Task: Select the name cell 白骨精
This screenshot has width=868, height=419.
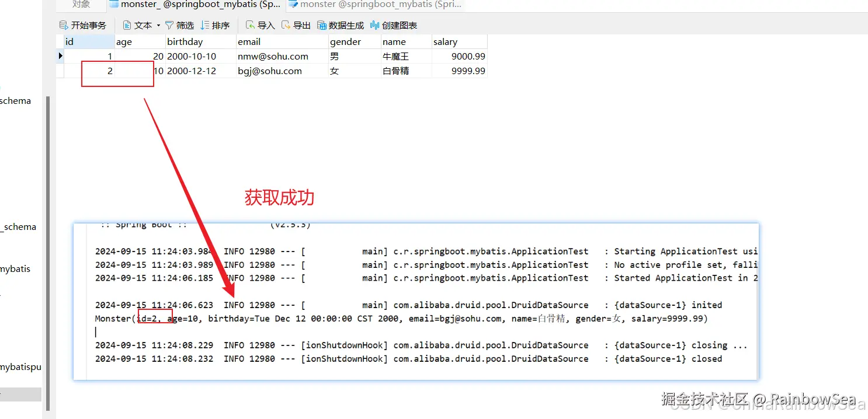Action: 406,71
